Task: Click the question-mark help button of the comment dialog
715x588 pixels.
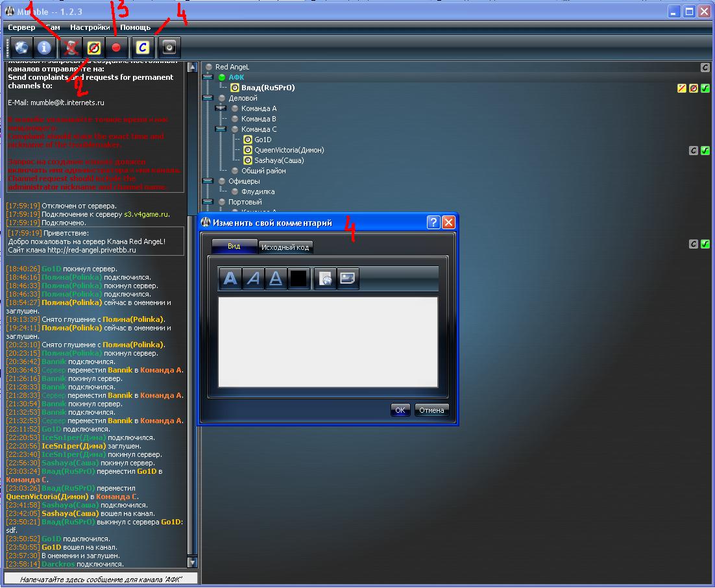Action: [x=433, y=222]
